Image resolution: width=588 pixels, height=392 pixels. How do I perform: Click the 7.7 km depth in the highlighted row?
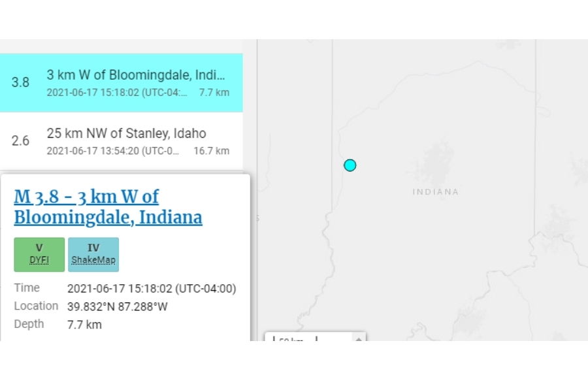214,92
